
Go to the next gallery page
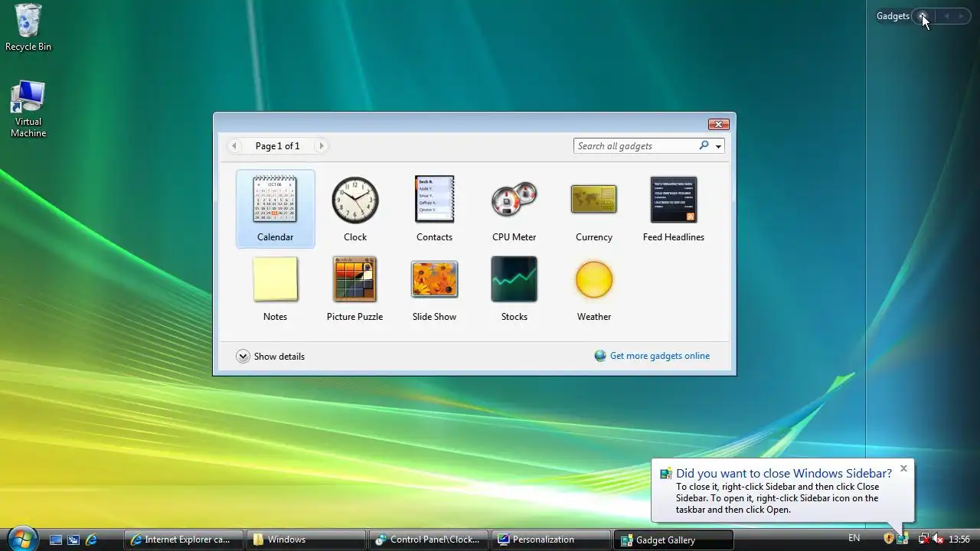[x=322, y=145]
